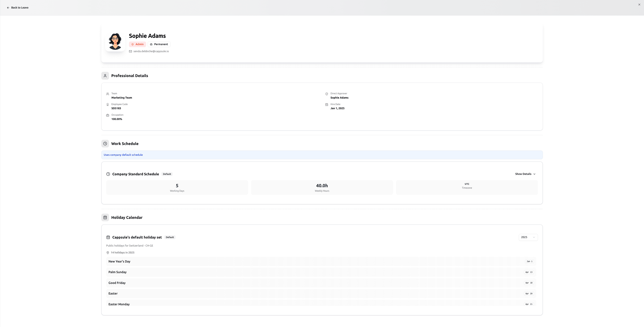
Task: Click the Holiday Calendar section icon
Action: [105, 218]
